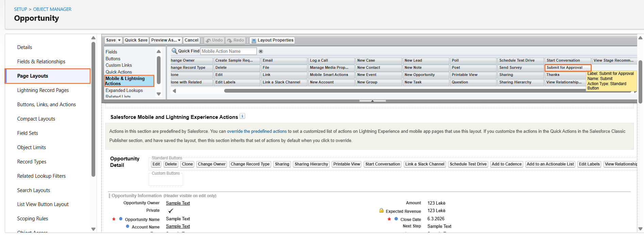644x237 pixels.
Task: Select Fields palette category
Action: (111, 52)
